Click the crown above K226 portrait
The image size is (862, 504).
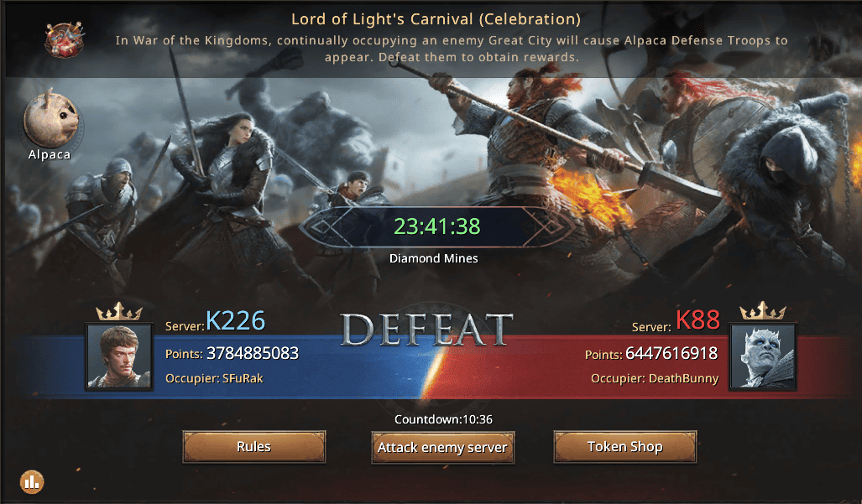pyautogui.click(x=119, y=312)
